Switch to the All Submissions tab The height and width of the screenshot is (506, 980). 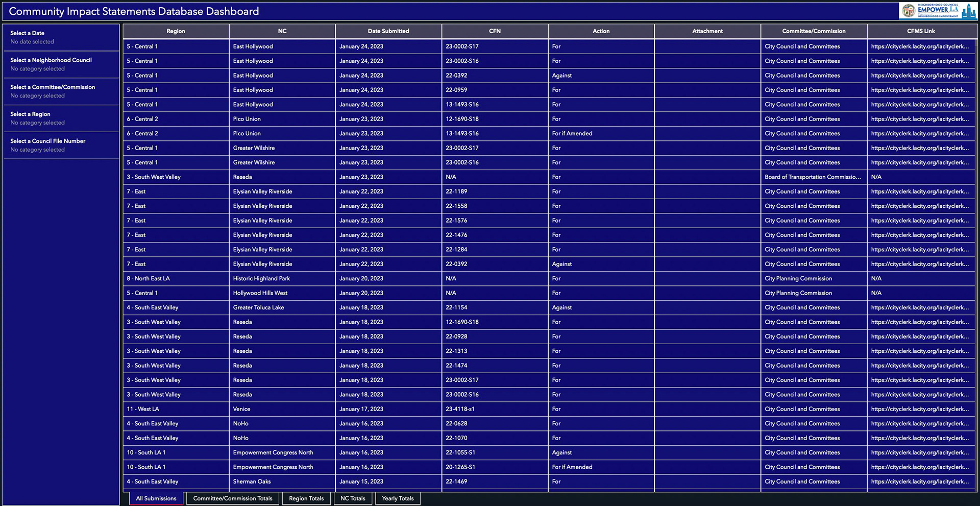pos(156,498)
